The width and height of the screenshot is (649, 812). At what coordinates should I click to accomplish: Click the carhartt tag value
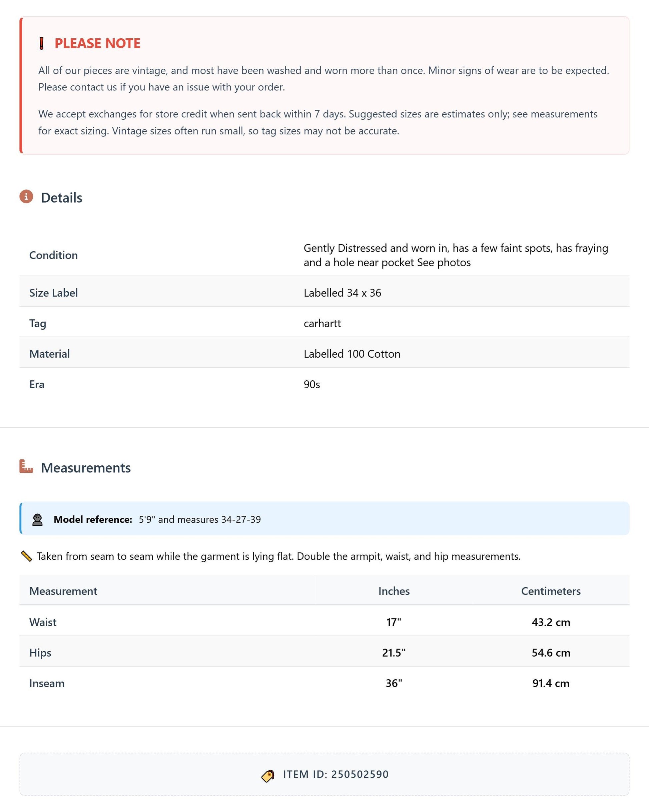pyautogui.click(x=322, y=323)
